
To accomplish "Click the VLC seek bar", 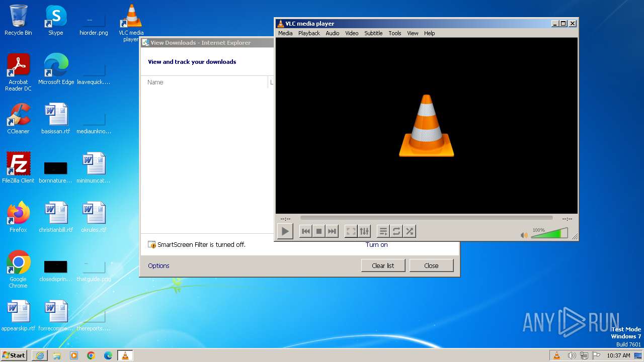I will [x=426, y=218].
